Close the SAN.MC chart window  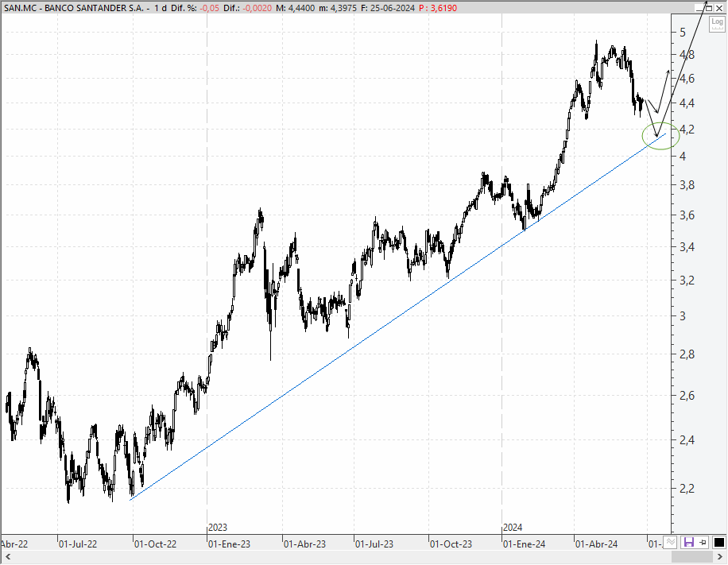pyautogui.click(x=719, y=7)
